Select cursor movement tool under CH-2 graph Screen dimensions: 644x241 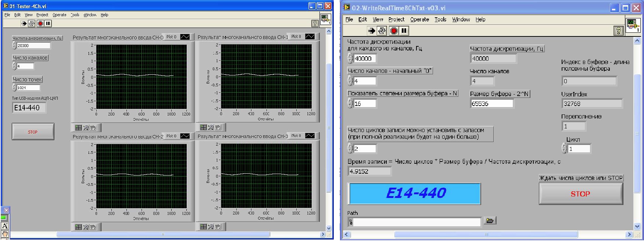tap(78, 227)
